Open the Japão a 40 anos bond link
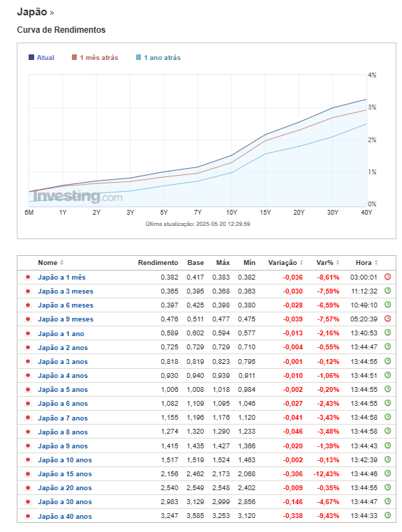 tap(65, 516)
